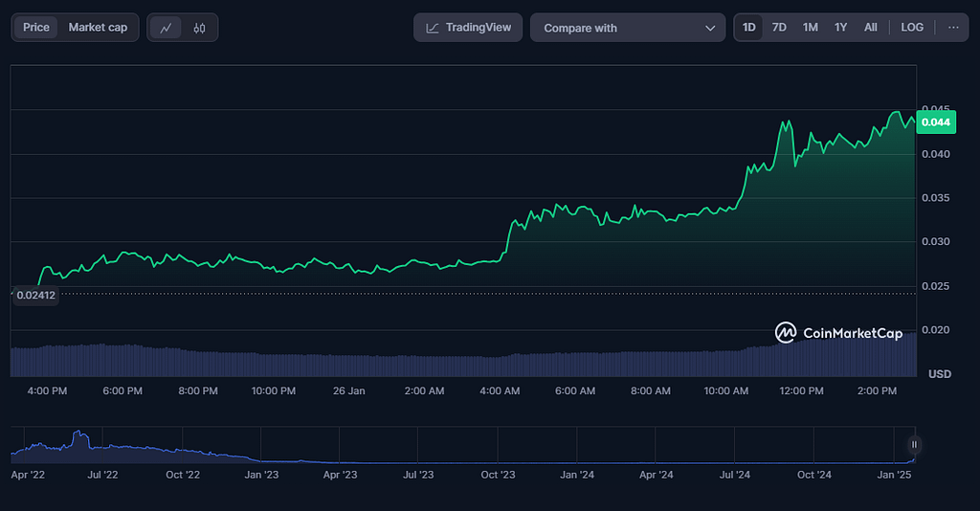
Task: Toggle LOG scale on the chart
Action: pyautogui.click(x=912, y=28)
